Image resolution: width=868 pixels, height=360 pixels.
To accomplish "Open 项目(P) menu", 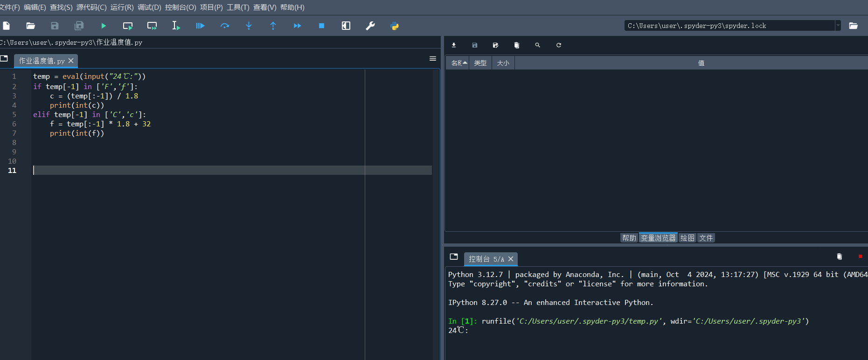I will click(211, 7).
